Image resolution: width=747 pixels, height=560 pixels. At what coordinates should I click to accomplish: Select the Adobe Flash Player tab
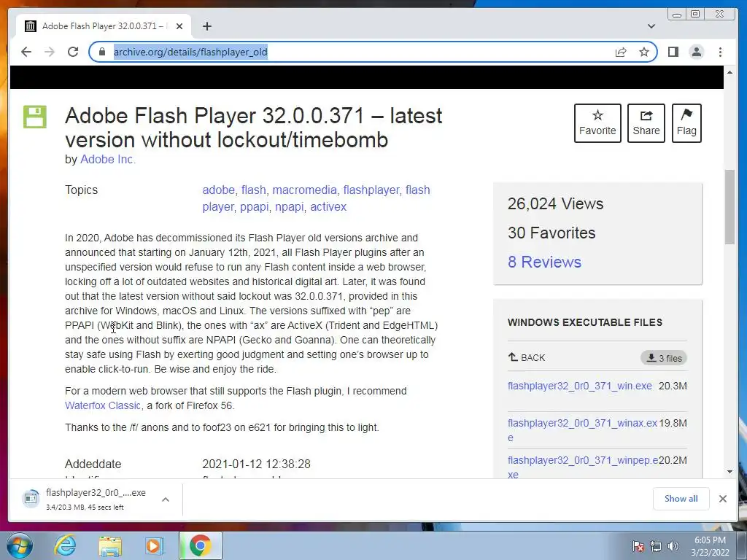103,26
